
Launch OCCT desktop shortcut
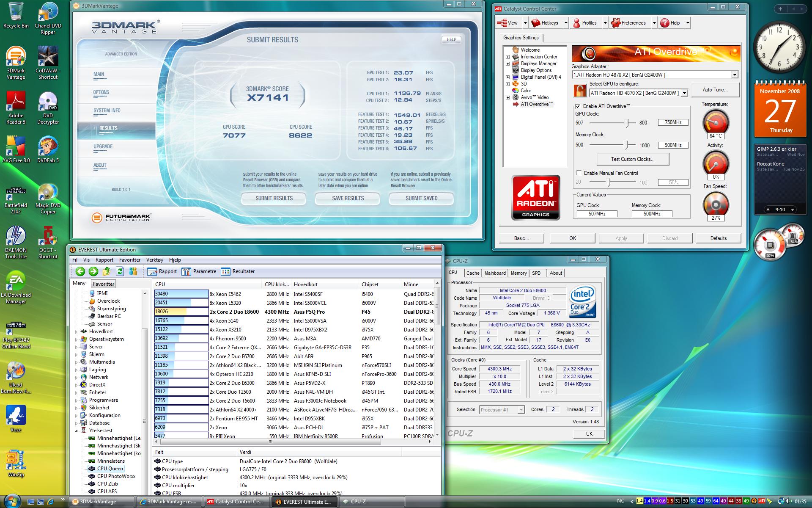click(48, 243)
